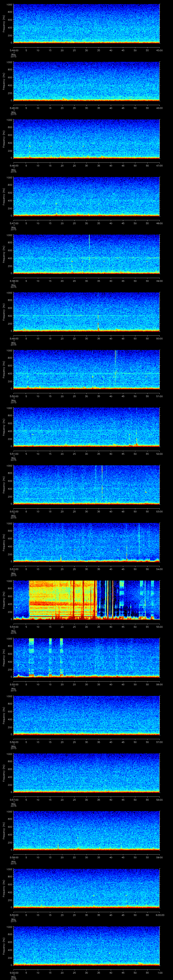Image resolution: width=173 pixels, height=980 pixels.
Task: Click the '55:00' end time label of the 5:54:00 panel
Action: click(x=160, y=627)
